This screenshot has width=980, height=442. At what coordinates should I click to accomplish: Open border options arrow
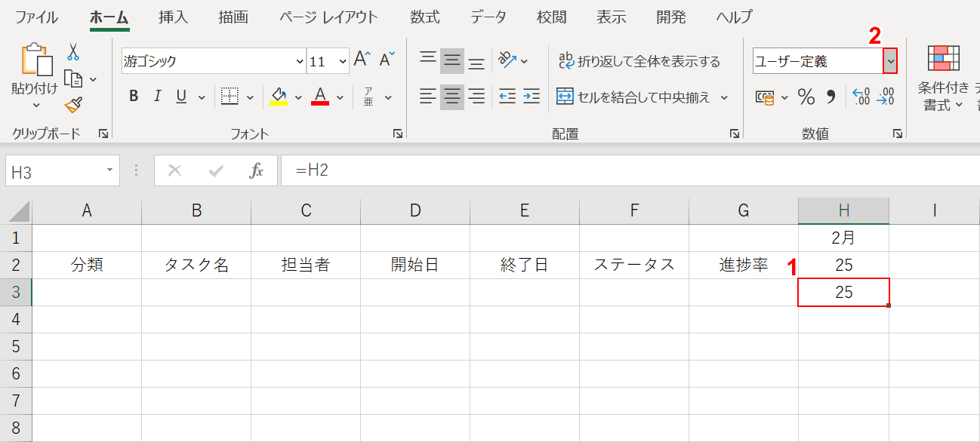click(x=250, y=97)
